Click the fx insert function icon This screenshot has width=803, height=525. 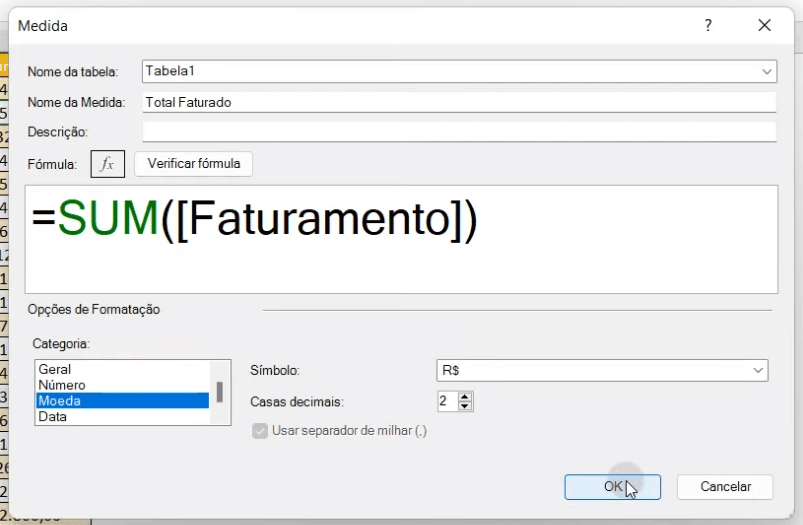click(x=108, y=164)
